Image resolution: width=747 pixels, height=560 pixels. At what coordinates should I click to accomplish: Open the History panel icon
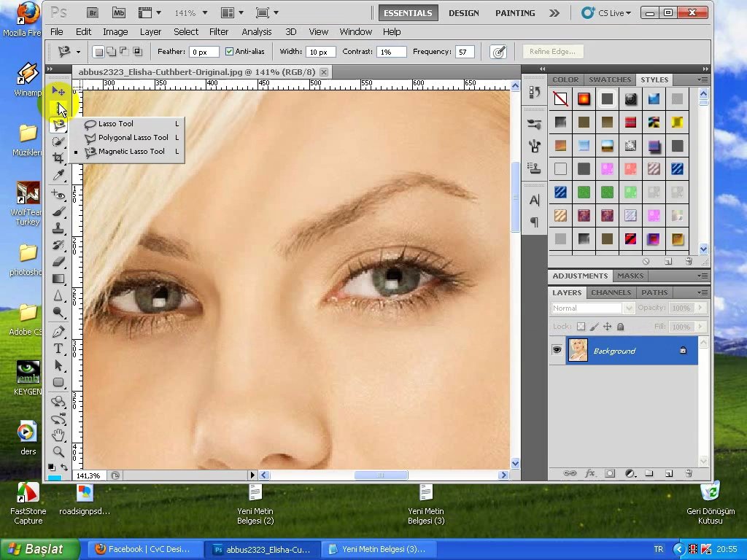(x=535, y=92)
